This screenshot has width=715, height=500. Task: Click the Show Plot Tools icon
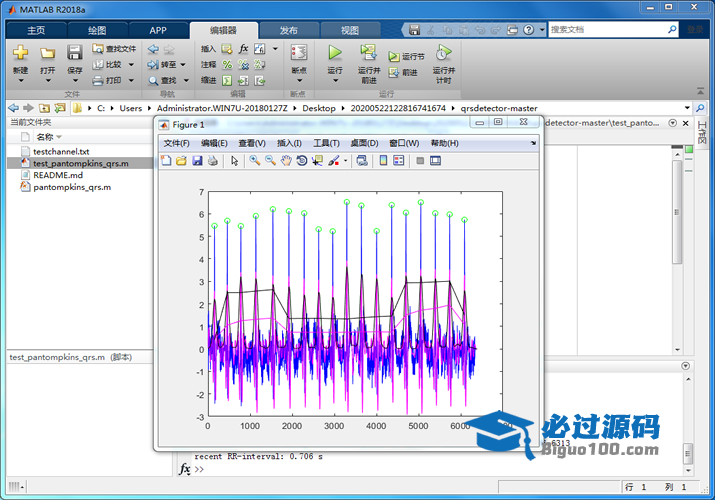435,160
